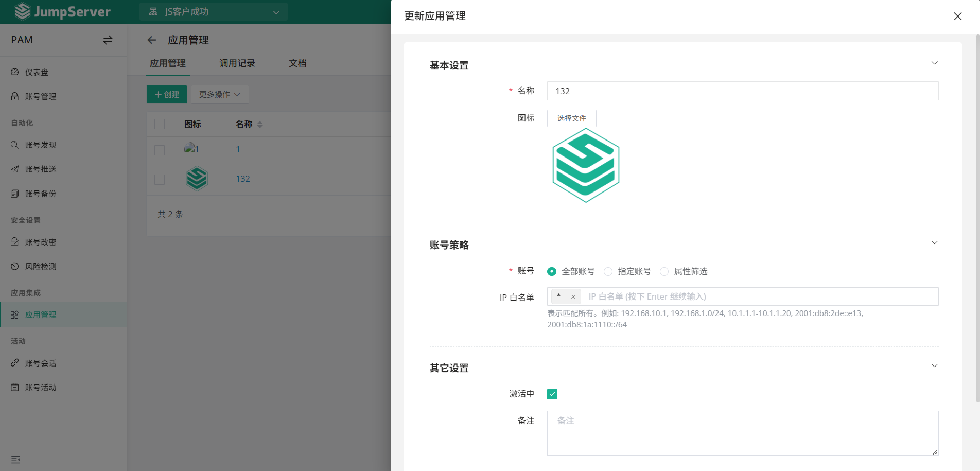Open 风险检测 in the sidebar
Image resolution: width=980 pixels, height=471 pixels.
click(63, 266)
